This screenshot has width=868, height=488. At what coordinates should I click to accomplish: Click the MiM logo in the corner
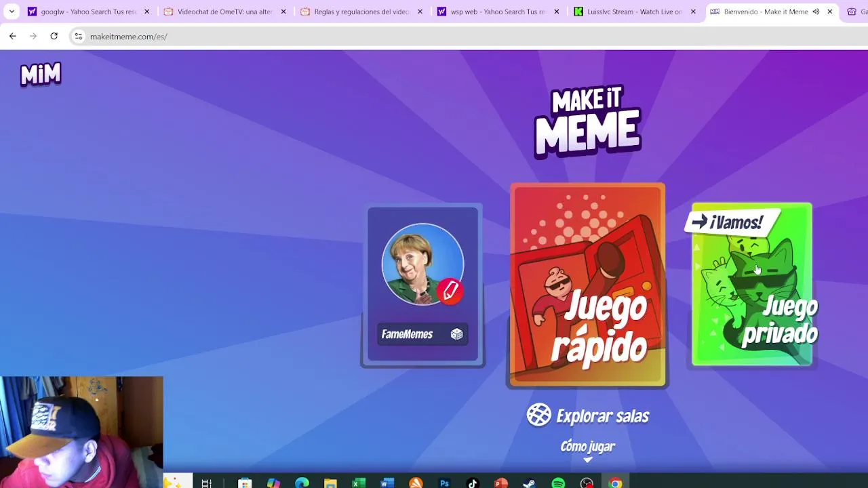[41, 75]
